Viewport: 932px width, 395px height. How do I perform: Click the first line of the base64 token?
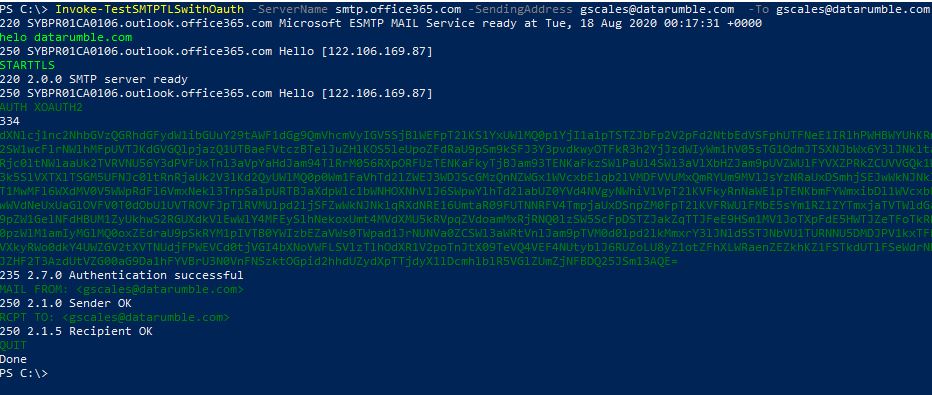pos(466,135)
